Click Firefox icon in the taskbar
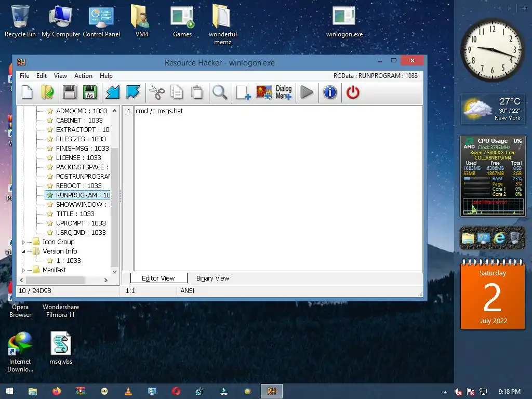The height and width of the screenshot is (399, 532). [57, 391]
